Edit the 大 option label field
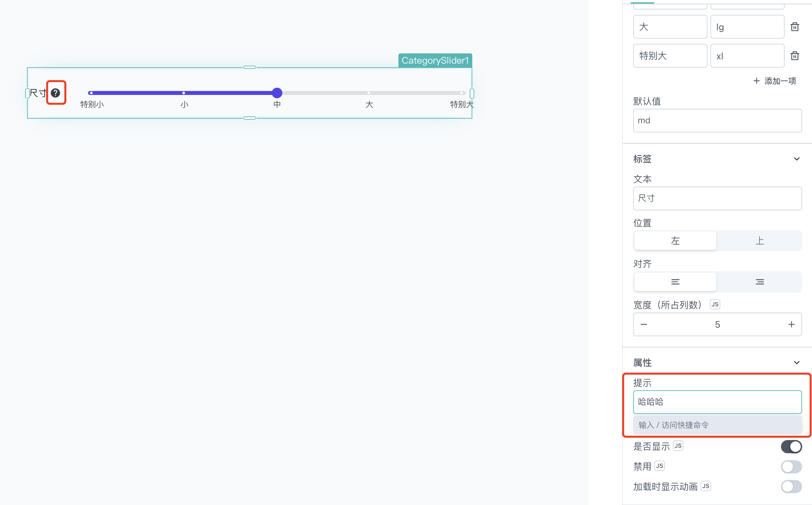The height and width of the screenshot is (505, 812). pyautogui.click(x=670, y=27)
